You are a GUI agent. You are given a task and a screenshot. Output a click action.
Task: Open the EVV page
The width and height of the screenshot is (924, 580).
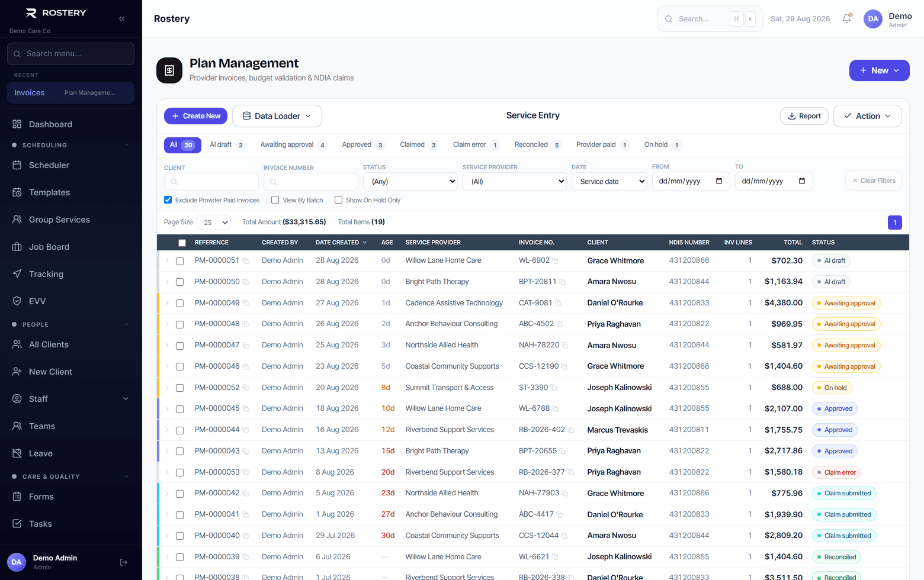71,301
